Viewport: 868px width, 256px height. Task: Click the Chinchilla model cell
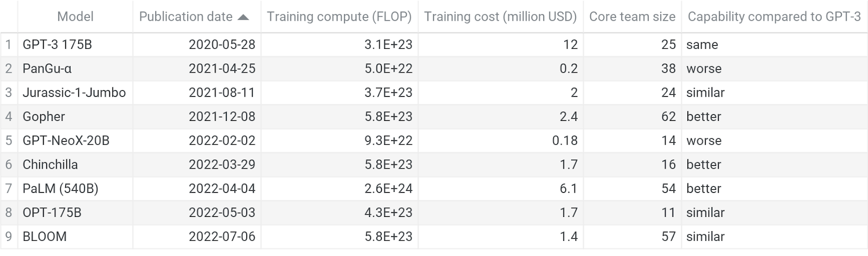point(50,164)
